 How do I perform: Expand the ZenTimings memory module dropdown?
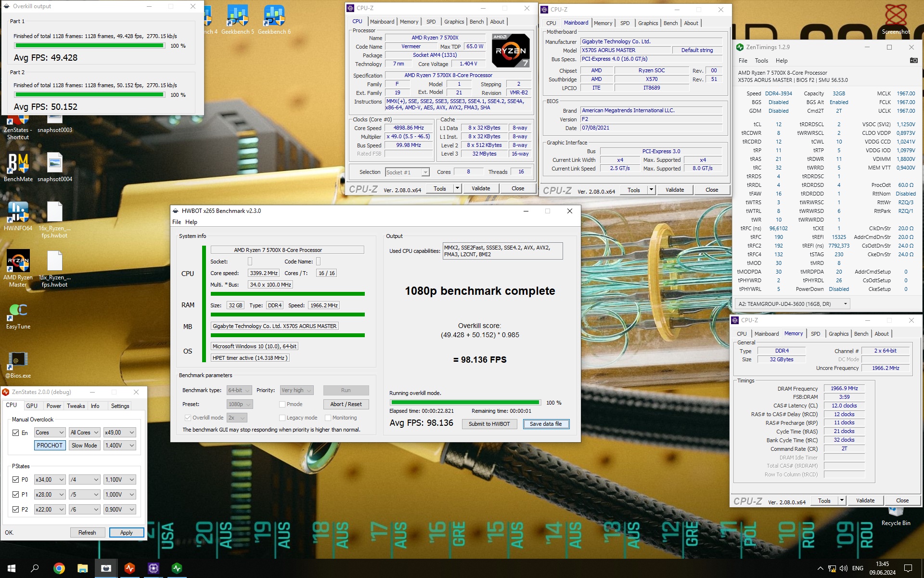792,304
